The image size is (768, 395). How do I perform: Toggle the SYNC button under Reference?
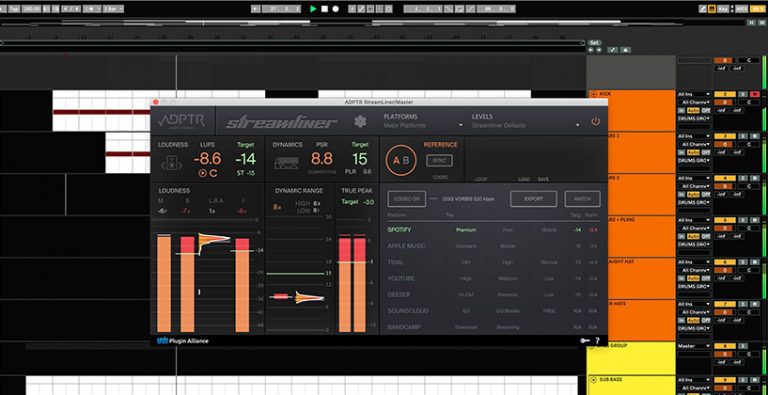(439, 160)
